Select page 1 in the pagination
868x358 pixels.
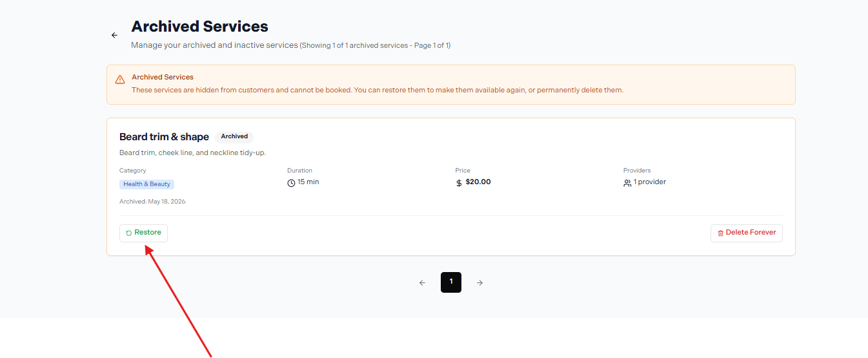pos(451,282)
